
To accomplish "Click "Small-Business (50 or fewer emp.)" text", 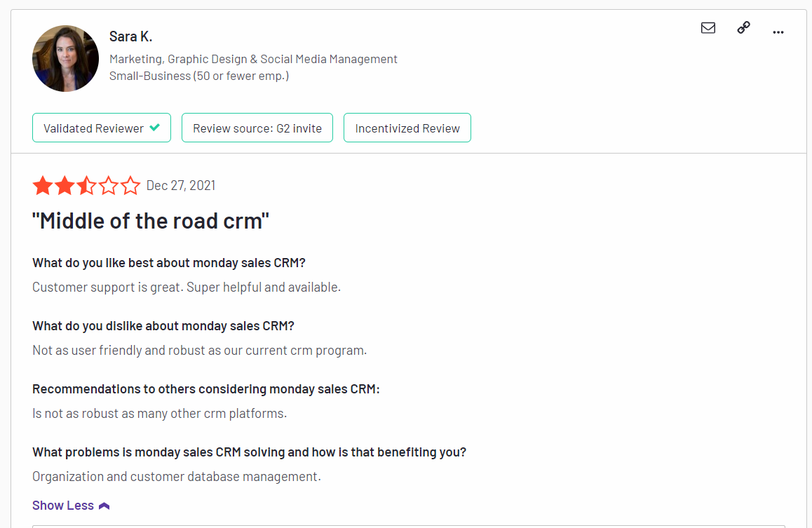I will click(199, 76).
